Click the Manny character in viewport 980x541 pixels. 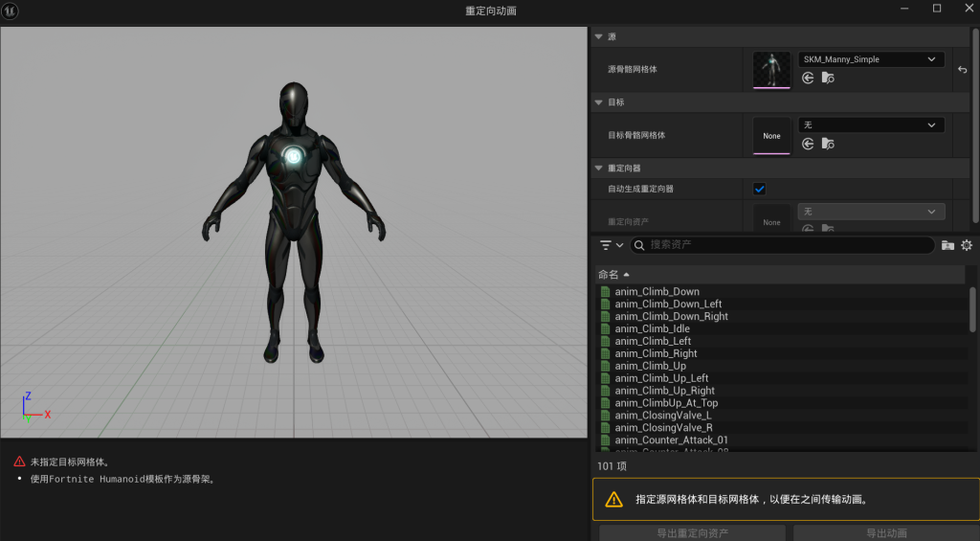[x=294, y=222]
